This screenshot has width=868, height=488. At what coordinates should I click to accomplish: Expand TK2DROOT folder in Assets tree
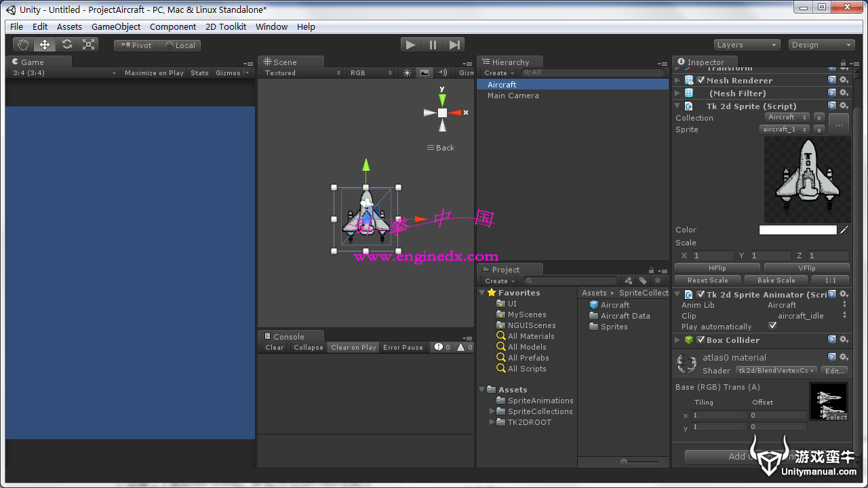(492, 422)
